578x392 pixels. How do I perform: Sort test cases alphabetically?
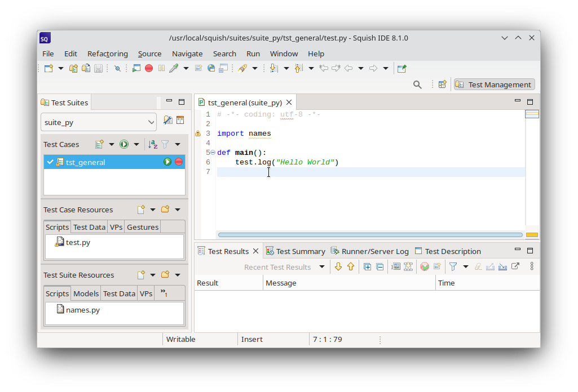[152, 144]
